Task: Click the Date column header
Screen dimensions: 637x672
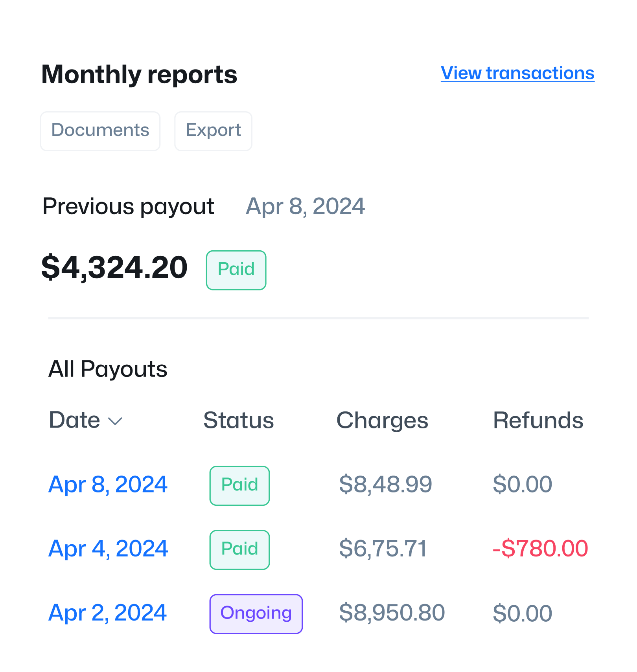Action: (75, 420)
